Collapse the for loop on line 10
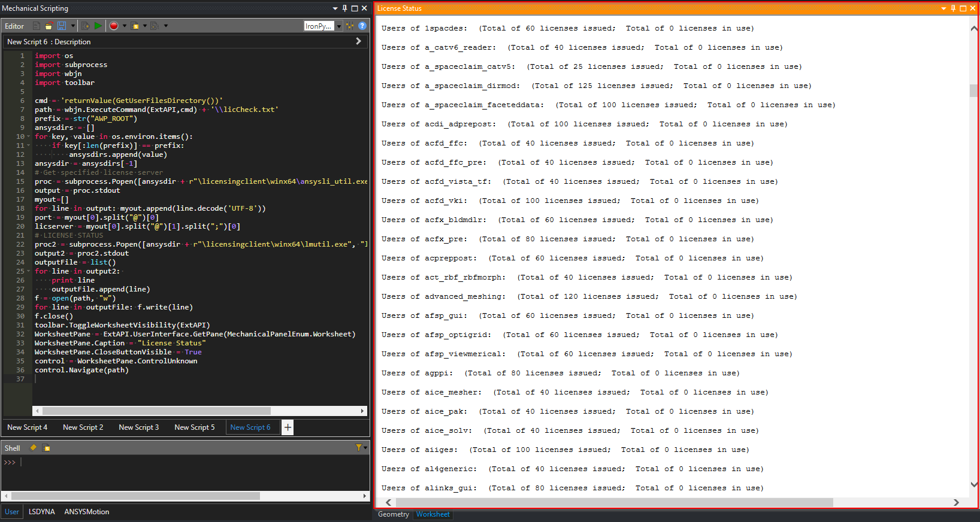Screen dimensions: 980x522 [x=28, y=136]
